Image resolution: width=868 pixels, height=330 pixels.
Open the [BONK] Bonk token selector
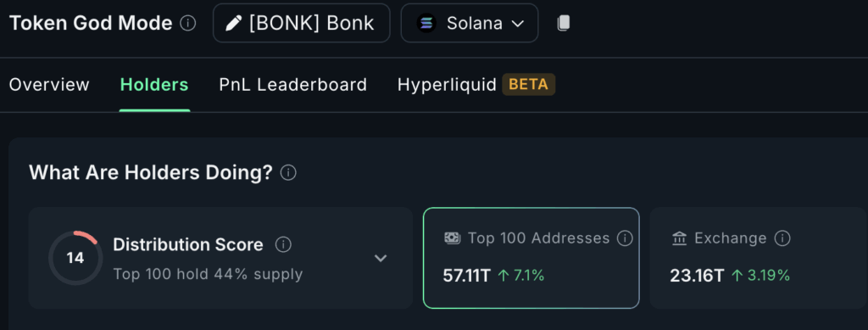point(301,23)
